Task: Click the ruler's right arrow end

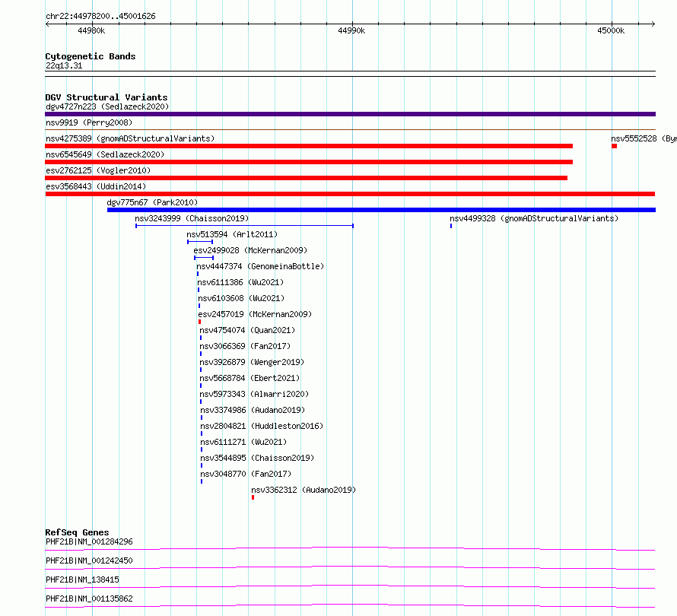Action: pyautogui.click(x=653, y=24)
